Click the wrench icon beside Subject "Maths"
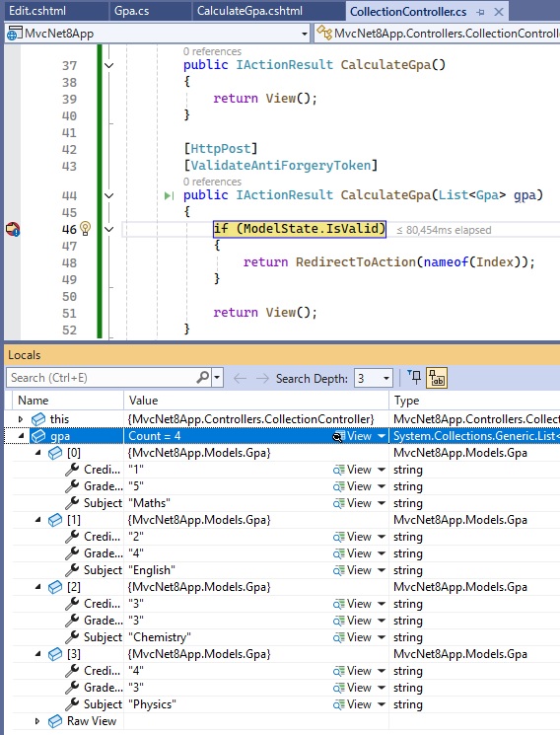 (x=72, y=503)
